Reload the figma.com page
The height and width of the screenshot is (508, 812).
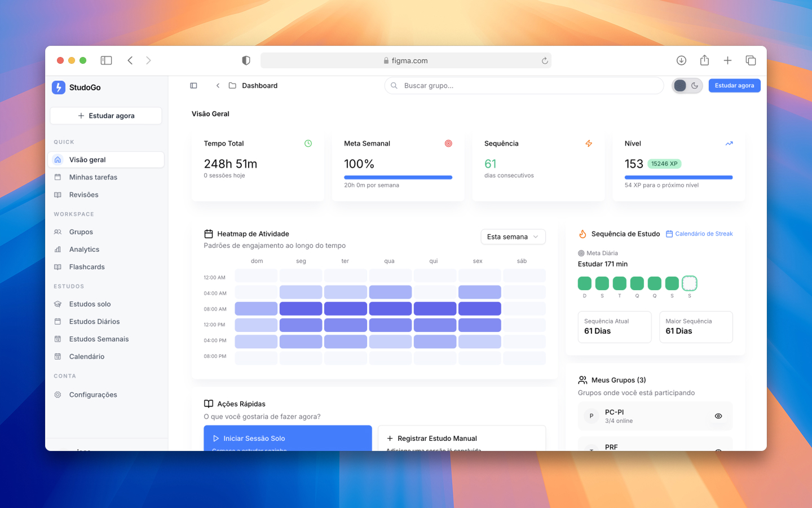click(x=545, y=61)
